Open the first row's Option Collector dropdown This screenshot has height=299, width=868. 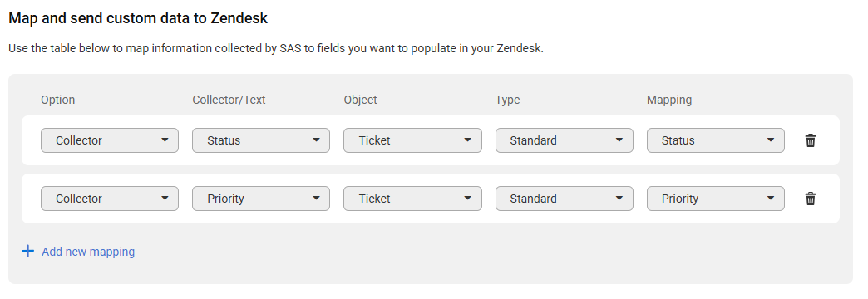pyautogui.click(x=110, y=140)
